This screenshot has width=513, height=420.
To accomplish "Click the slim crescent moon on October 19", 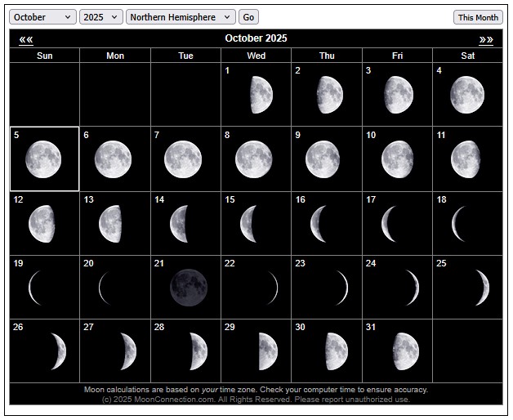I will click(34, 288).
